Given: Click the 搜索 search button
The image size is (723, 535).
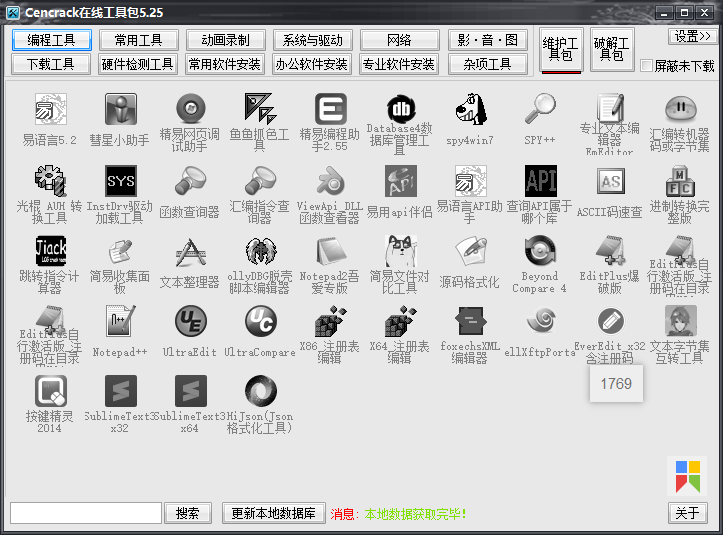Looking at the screenshot, I should (x=188, y=513).
